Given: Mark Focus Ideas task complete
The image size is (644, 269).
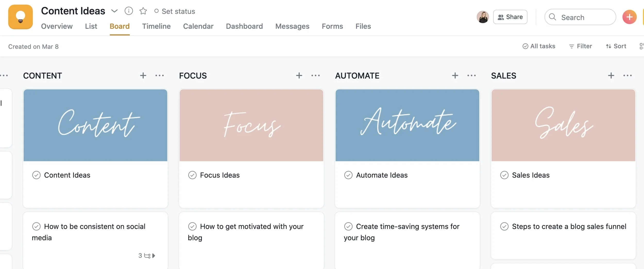Looking at the screenshot, I should (x=192, y=175).
